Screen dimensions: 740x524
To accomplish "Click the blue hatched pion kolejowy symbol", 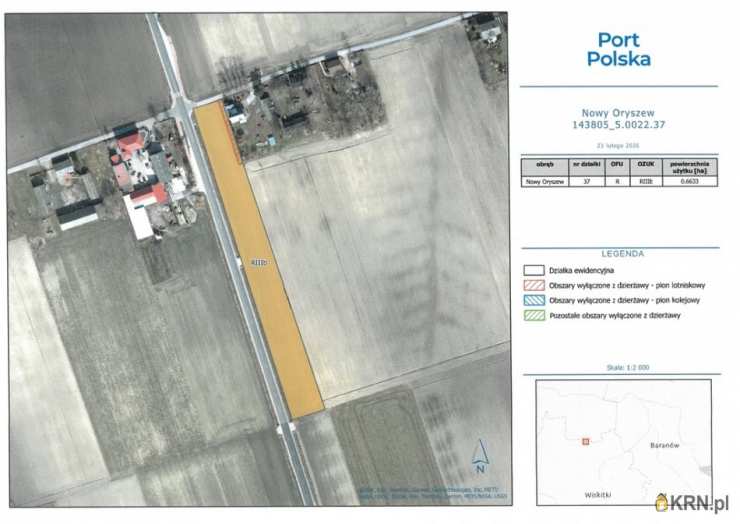I will (532, 300).
